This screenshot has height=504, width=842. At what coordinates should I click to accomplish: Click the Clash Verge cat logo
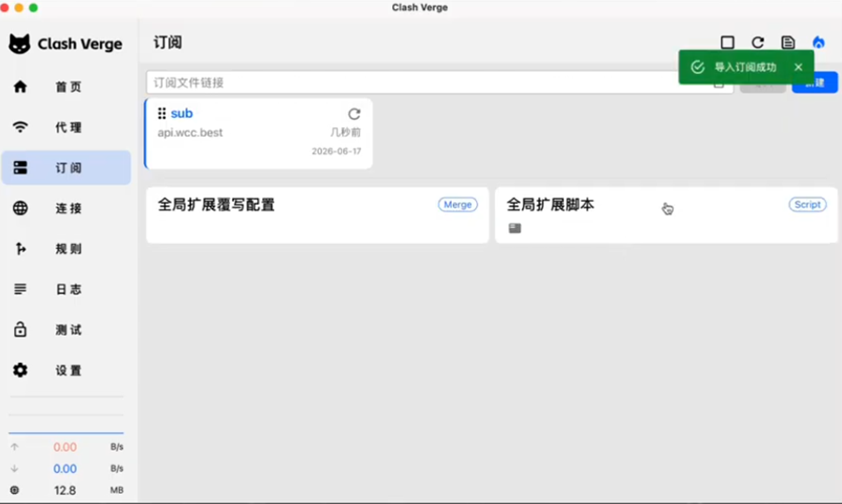coord(20,44)
